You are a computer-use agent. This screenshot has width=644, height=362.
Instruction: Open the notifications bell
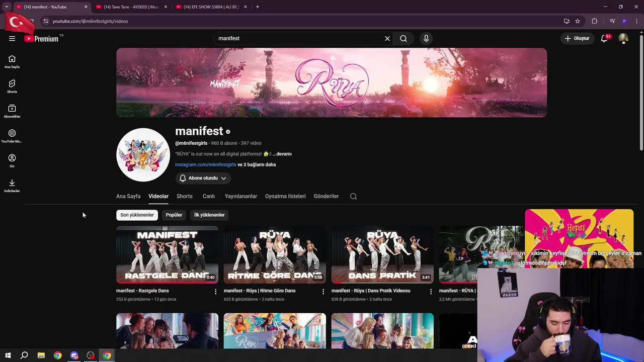pyautogui.click(x=604, y=39)
